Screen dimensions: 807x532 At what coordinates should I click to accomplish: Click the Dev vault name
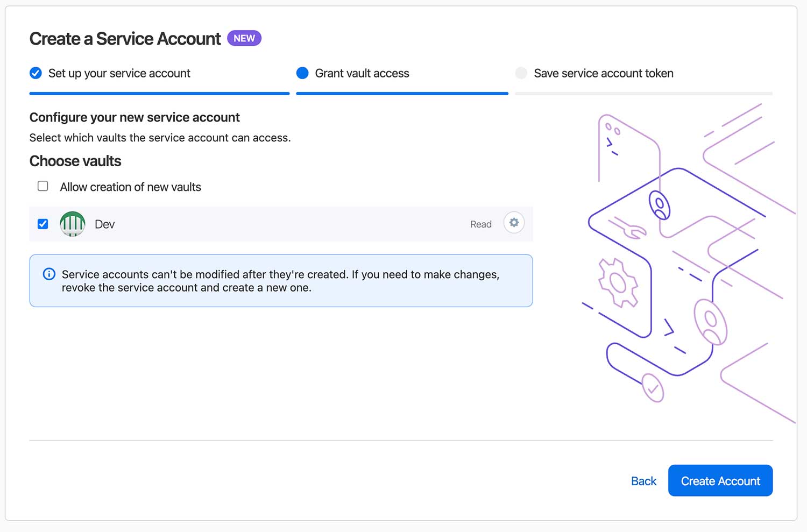(x=104, y=224)
